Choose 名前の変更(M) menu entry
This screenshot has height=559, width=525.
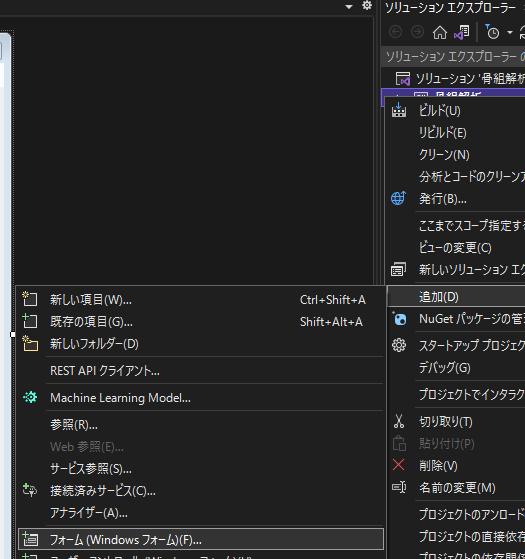(457, 487)
